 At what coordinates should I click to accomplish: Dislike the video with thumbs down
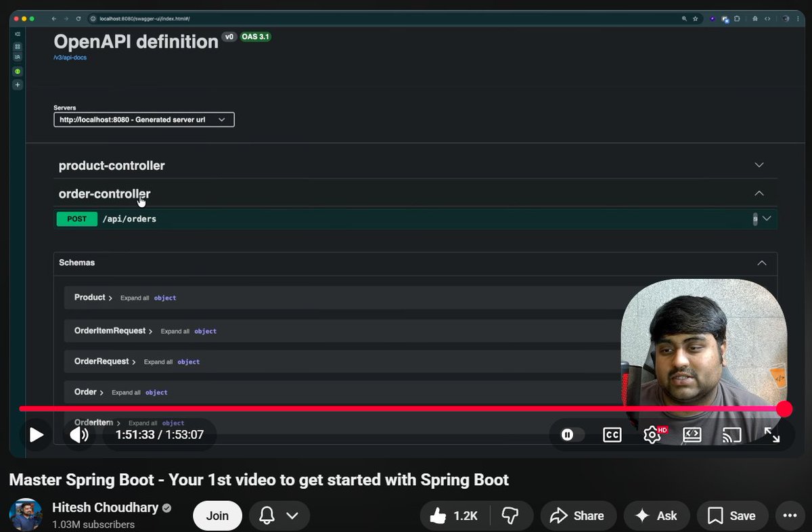click(x=510, y=516)
